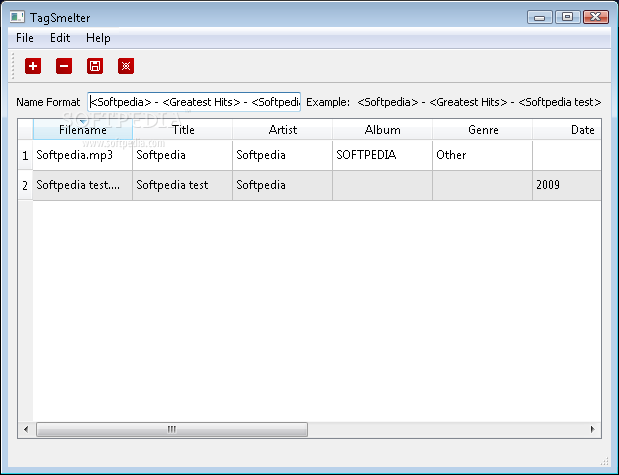The height and width of the screenshot is (475, 619).
Task: Click the Genre cell 'Other'
Action: [482, 155]
